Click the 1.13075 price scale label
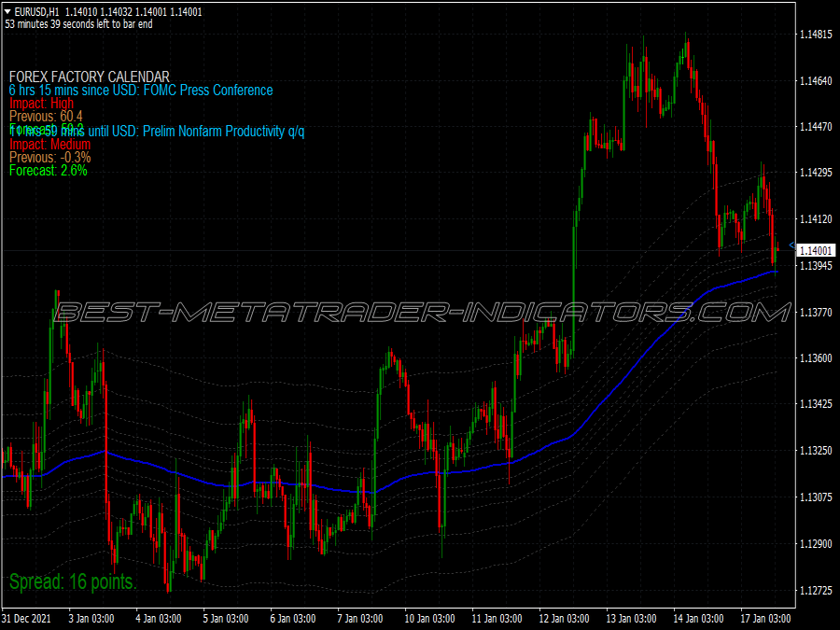 (816, 497)
